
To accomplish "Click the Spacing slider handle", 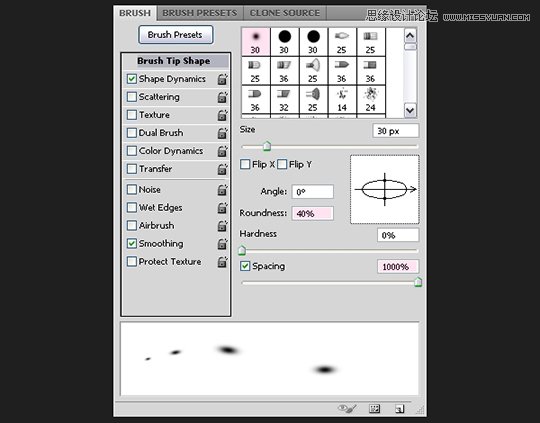I will tap(418, 282).
